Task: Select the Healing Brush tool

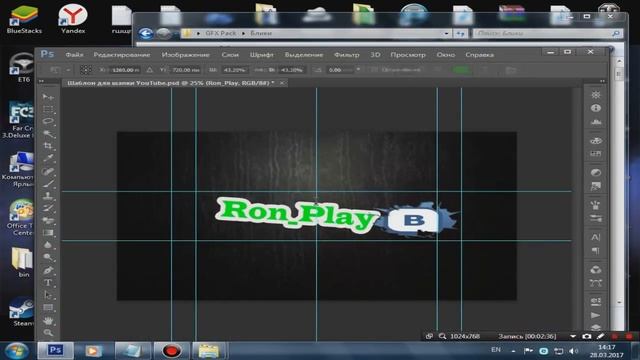Action: click(x=48, y=171)
